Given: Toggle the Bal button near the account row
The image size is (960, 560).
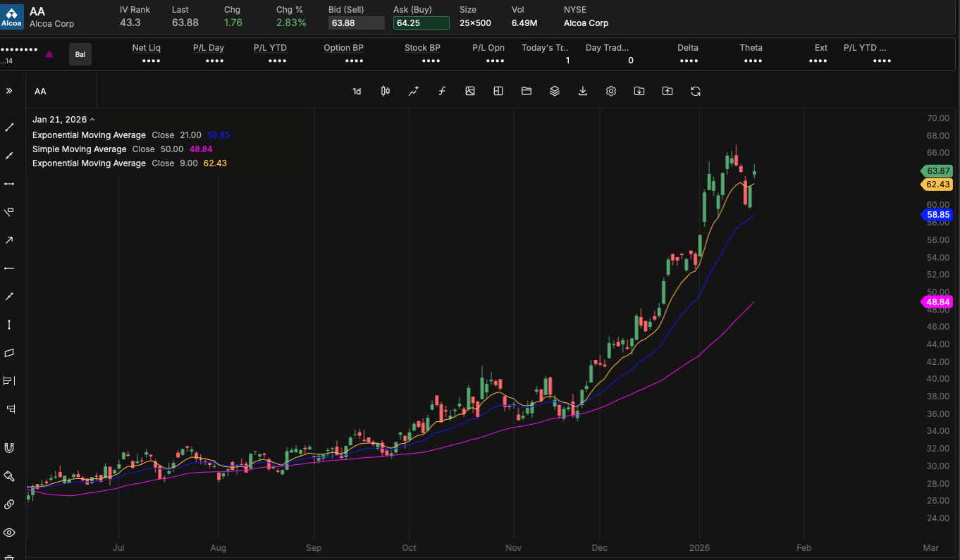Looking at the screenshot, I should [80, 54].
